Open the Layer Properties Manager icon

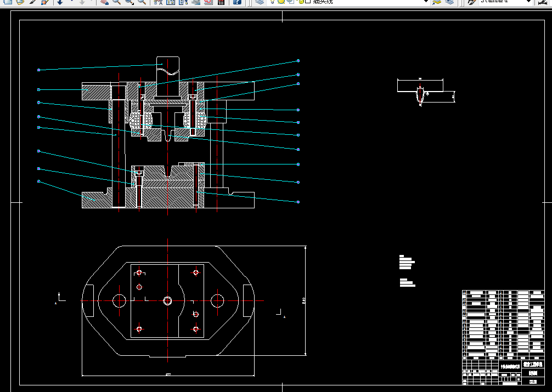click(x=260, y=2)
